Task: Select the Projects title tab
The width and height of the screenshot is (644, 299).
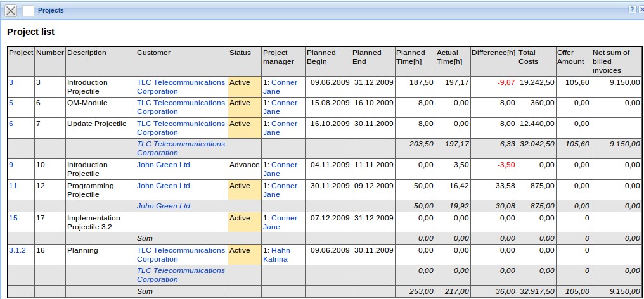Action: (x=51, y=10)
